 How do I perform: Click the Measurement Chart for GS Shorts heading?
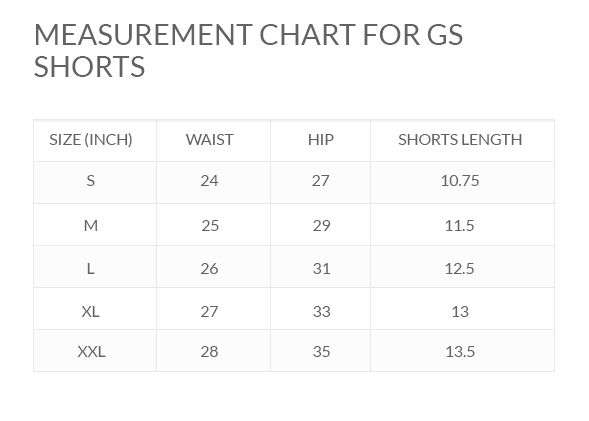tap(248, 50)
